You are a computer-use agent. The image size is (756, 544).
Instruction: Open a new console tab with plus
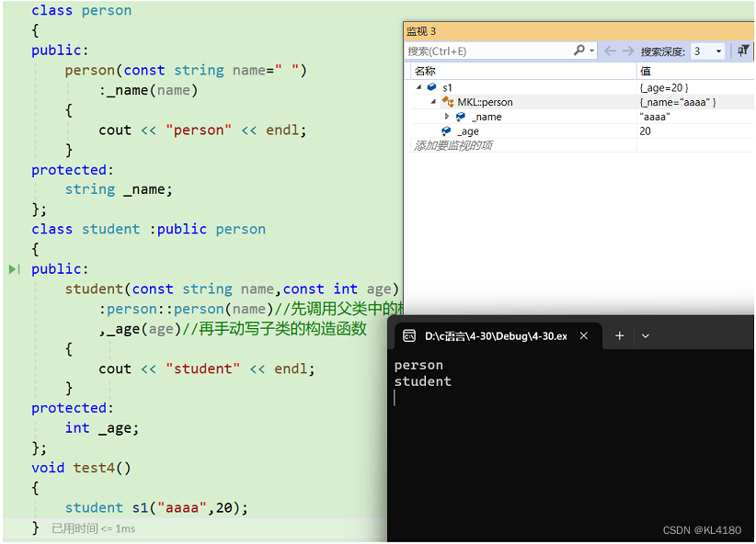click(x=620, y=335)
